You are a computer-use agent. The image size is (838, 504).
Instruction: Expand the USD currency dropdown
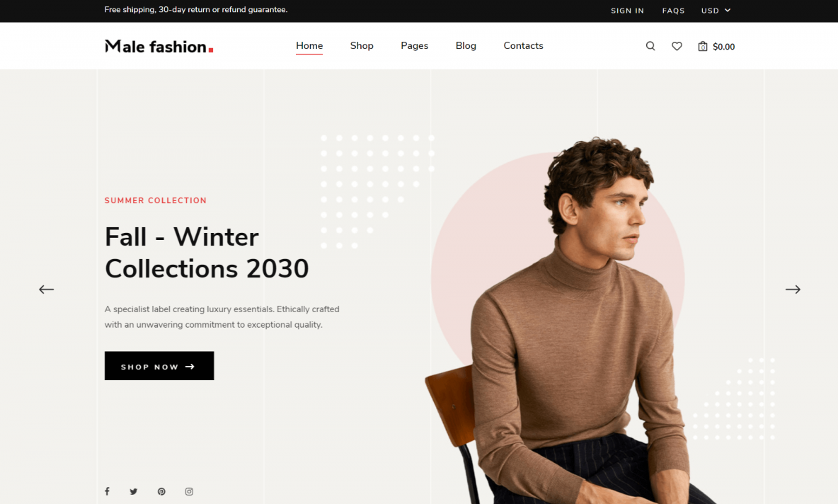[x=716, y=11]
